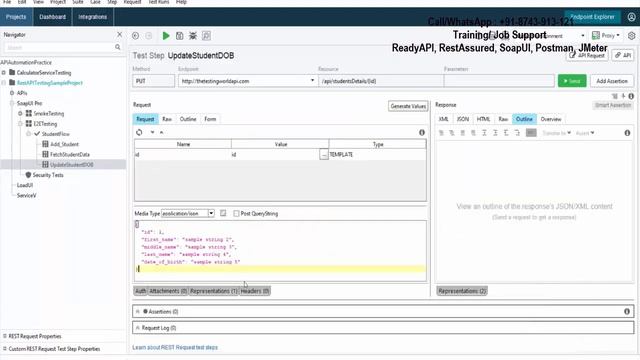Open Endpoint Explorer
This screenshot has width=640, height=360.
click(592, 17)
